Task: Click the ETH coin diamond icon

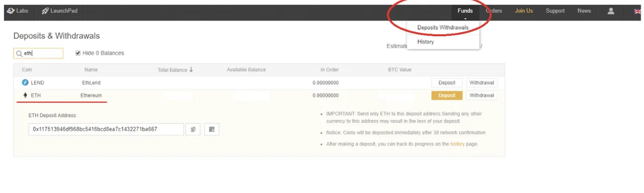Action: pos(25,95)
